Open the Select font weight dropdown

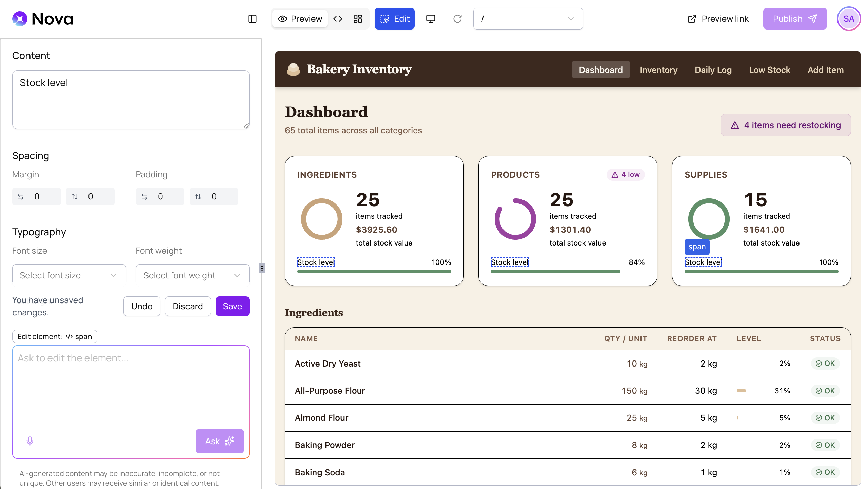pos(193,275)
